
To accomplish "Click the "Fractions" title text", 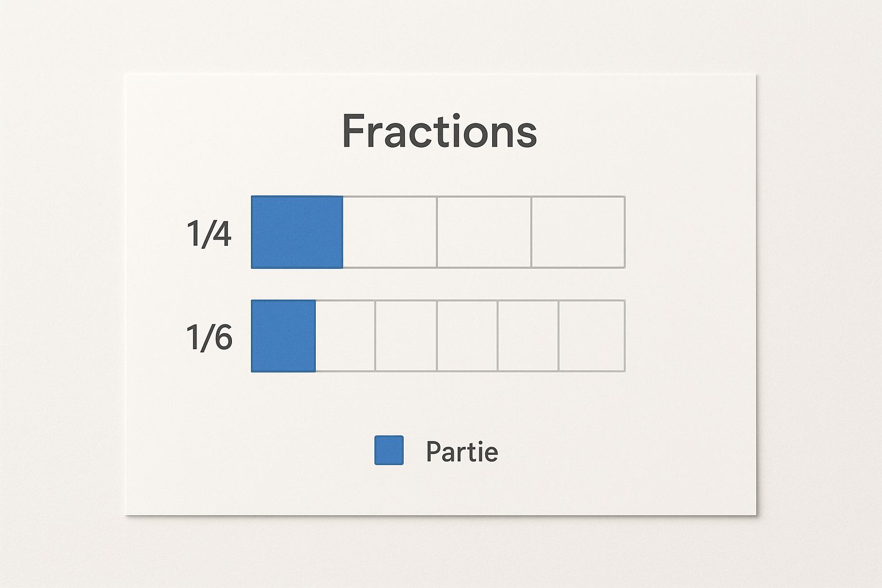I will (439, 131).
